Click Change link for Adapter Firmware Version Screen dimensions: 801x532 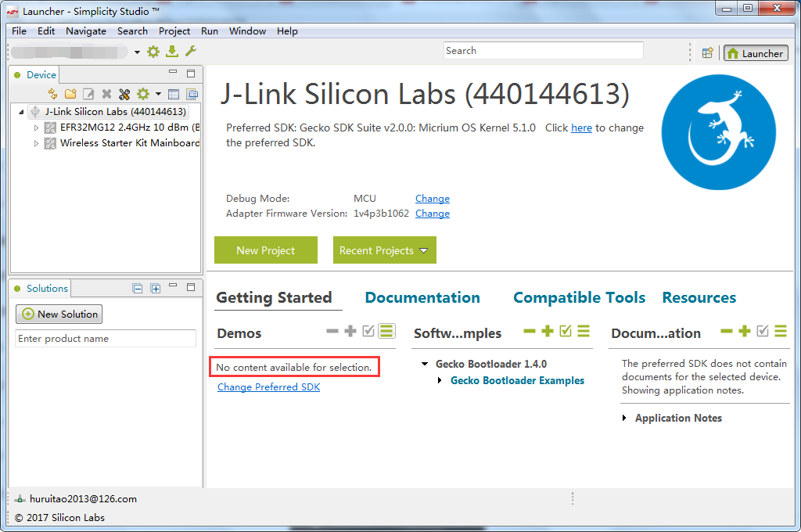click(432, 213)
